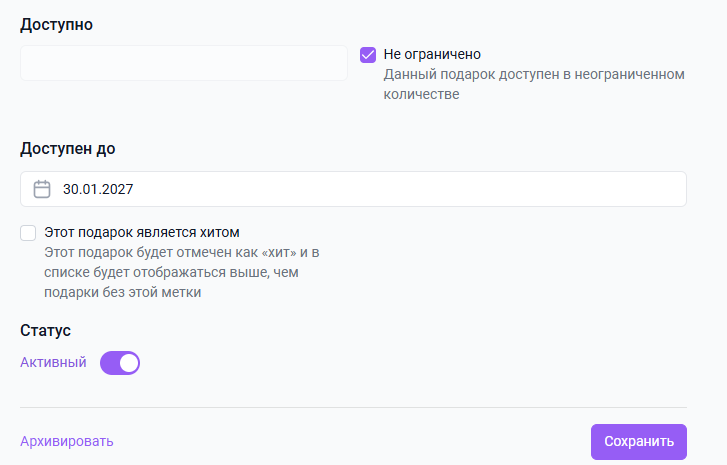Screen dimensions: 727x465
Task: Click the «Доступно» section heading
Action: point(56,24)
